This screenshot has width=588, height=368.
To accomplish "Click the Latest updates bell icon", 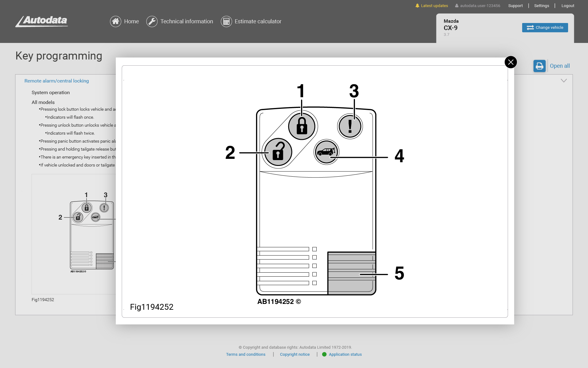I will coord(417,6).
